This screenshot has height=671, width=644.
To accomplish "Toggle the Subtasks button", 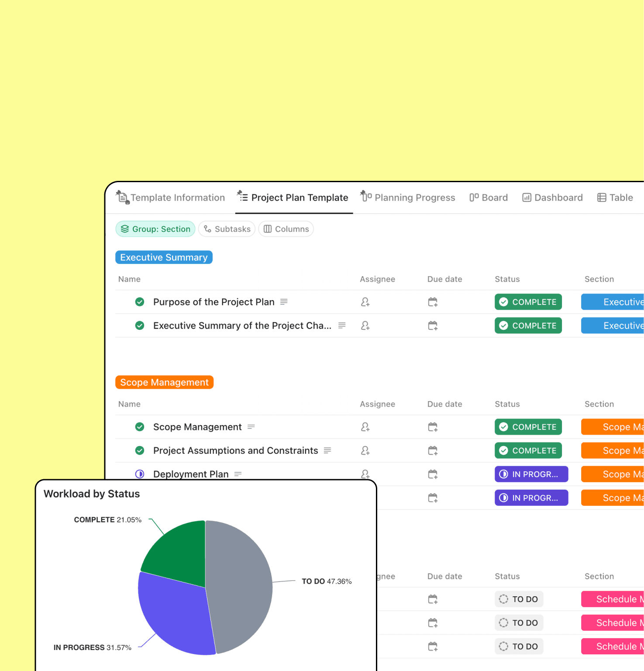I will point(227,229).
